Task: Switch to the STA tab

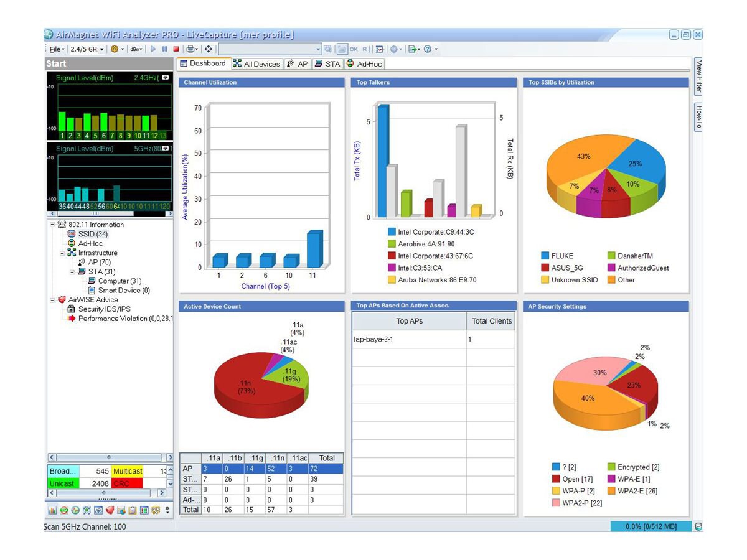Action: pos(327,63)
